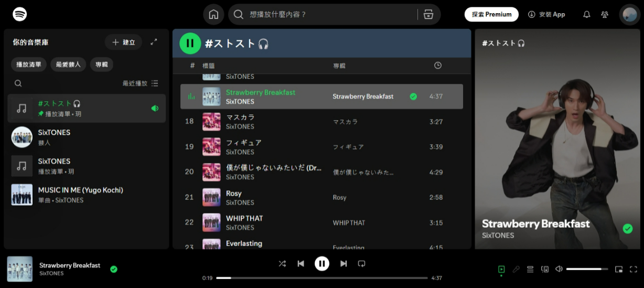Skip to the next track
This screenshot has height=288, width=644.
[x=344, y=263]
